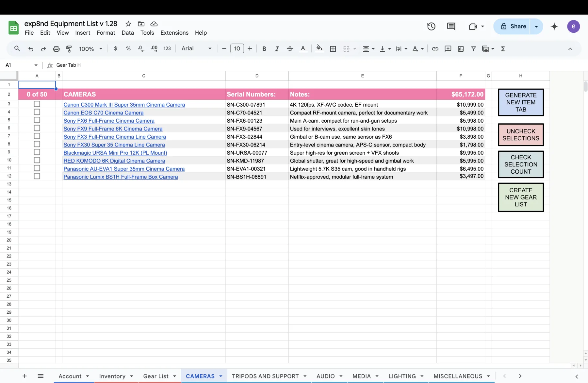Open the borders icon
The height and width of the screenshot is (383, 588).
point(333,49)
